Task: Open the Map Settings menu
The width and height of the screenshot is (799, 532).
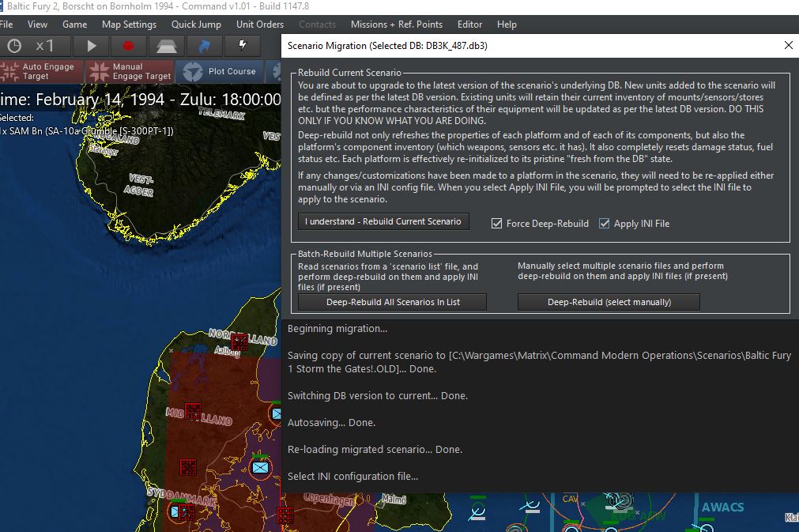Action: coord(129,25)
